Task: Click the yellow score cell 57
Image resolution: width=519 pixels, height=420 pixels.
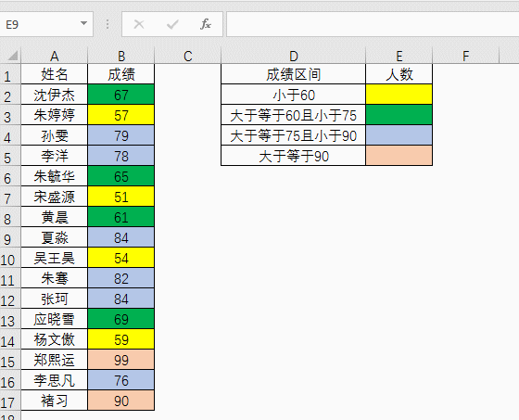Action: (x=121, y=115)
